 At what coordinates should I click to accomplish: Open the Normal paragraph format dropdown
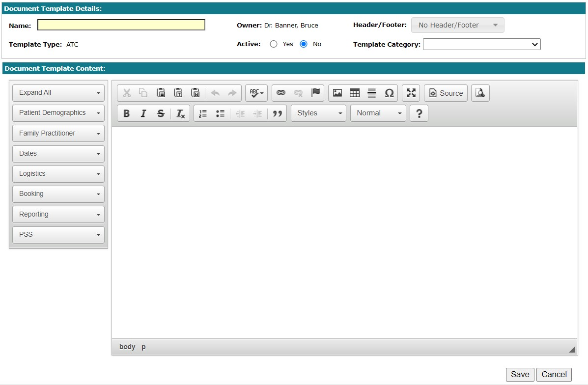378,113
